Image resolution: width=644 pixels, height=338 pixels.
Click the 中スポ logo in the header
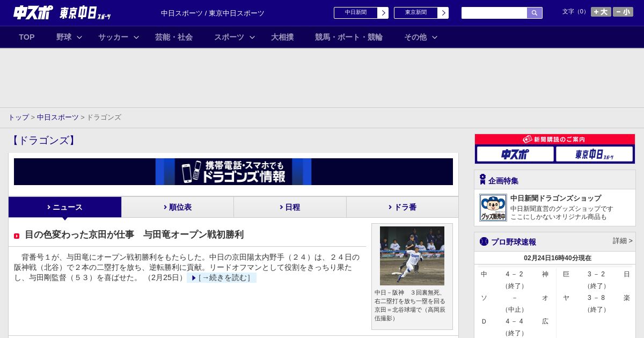(x=33, y=12)
